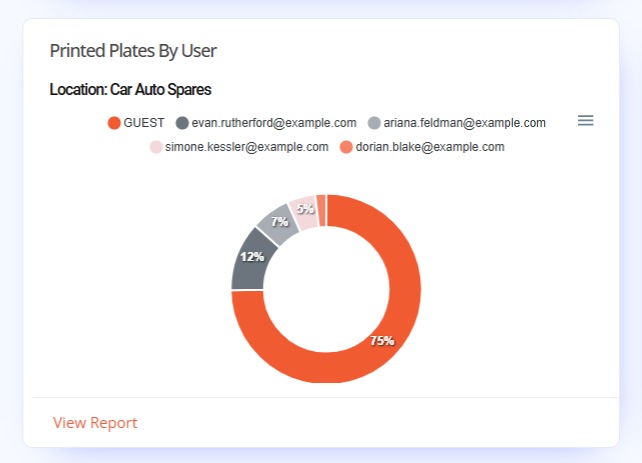Hide simone.kessler@example.com series from chart

(x=247, y=147)
